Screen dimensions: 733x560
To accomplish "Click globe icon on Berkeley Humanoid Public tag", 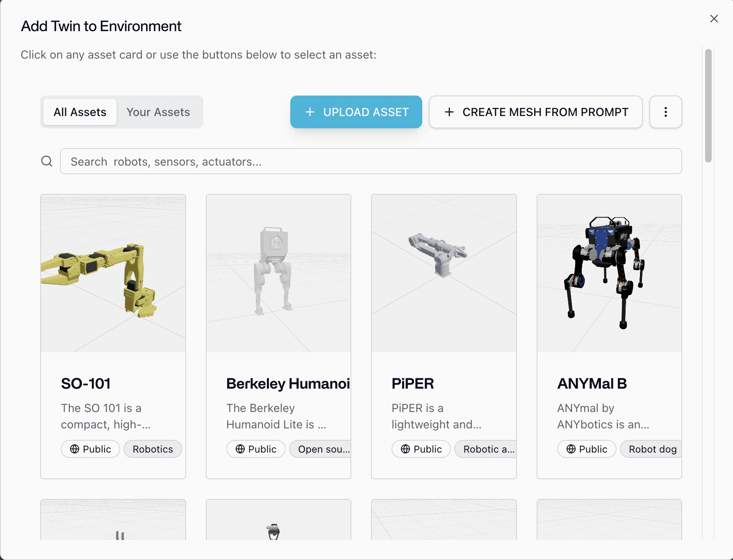I will pos(240,449).
